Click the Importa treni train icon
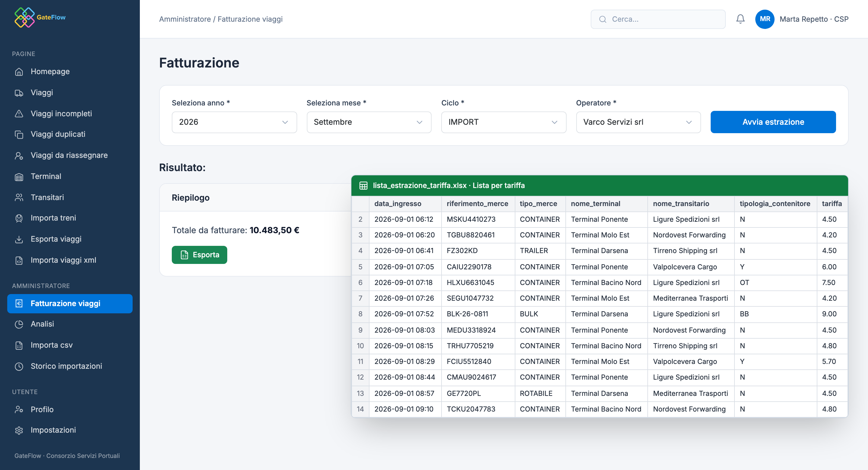The height and width of the screenshot is (470, 868). coord(19,218)
